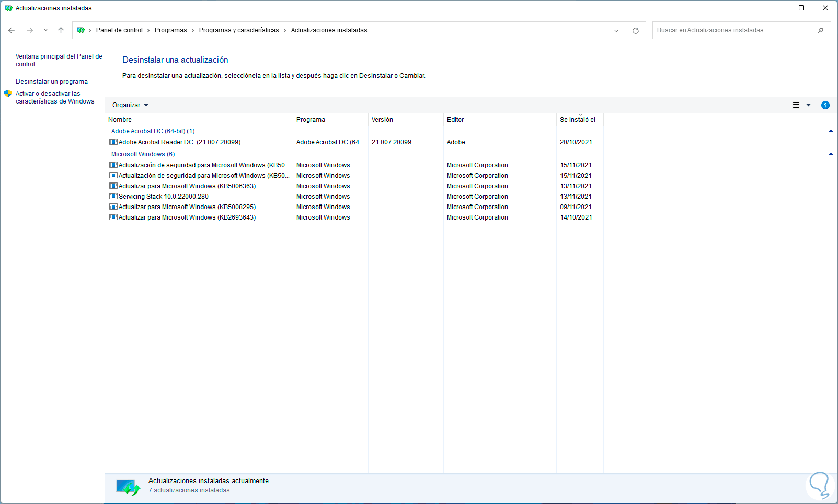This screenshot has width=838, height=504.
Task: Click the Control Panel icon in the address bar
Action: [x=81, y=30]
